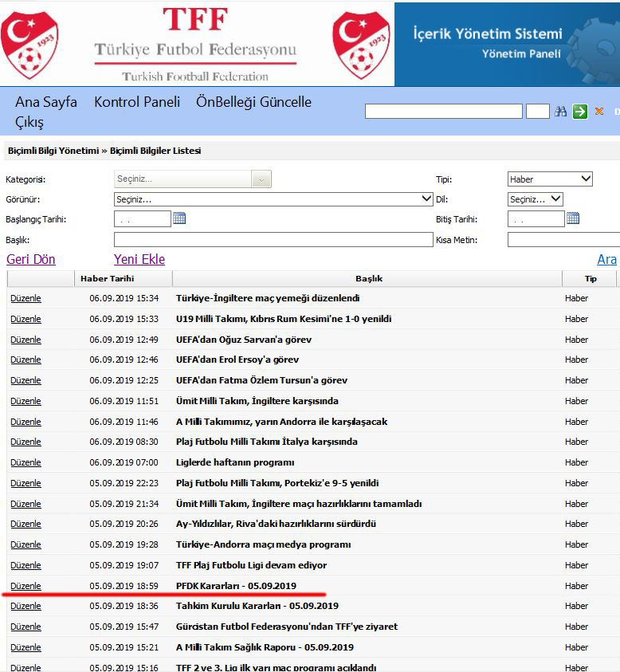Expand the Dil language dropdown
This screenshot has height=672, width=620.
[x=536, y=199]
